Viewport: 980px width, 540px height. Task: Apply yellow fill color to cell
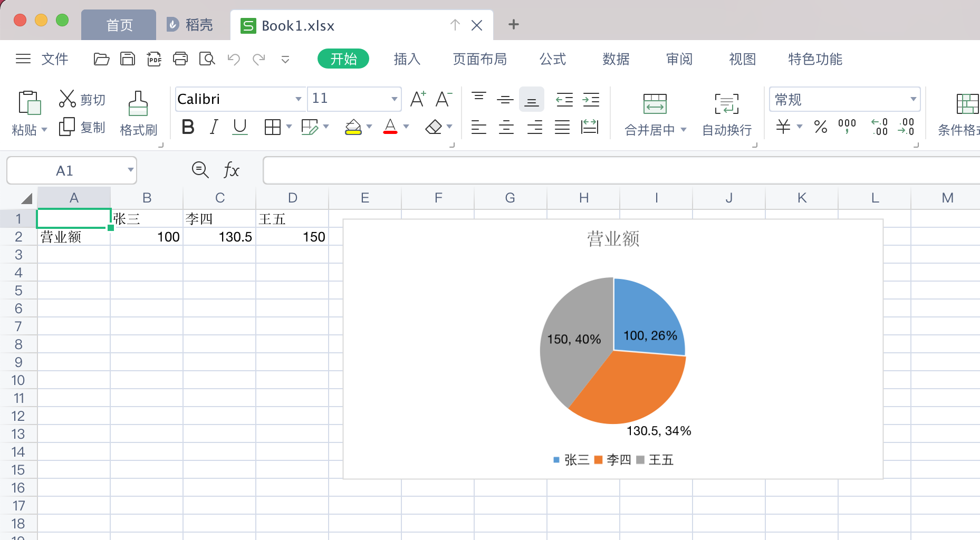coord(353,127)
